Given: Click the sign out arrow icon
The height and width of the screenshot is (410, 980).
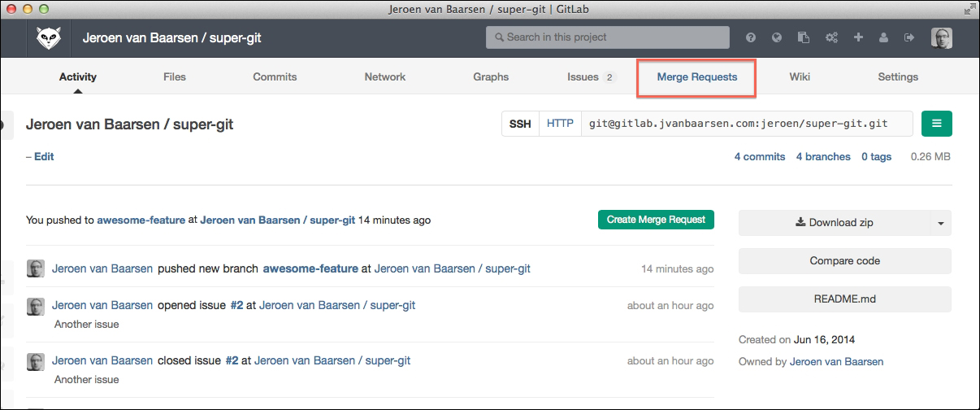Looking at the screenshot, I should coord(909,37).
